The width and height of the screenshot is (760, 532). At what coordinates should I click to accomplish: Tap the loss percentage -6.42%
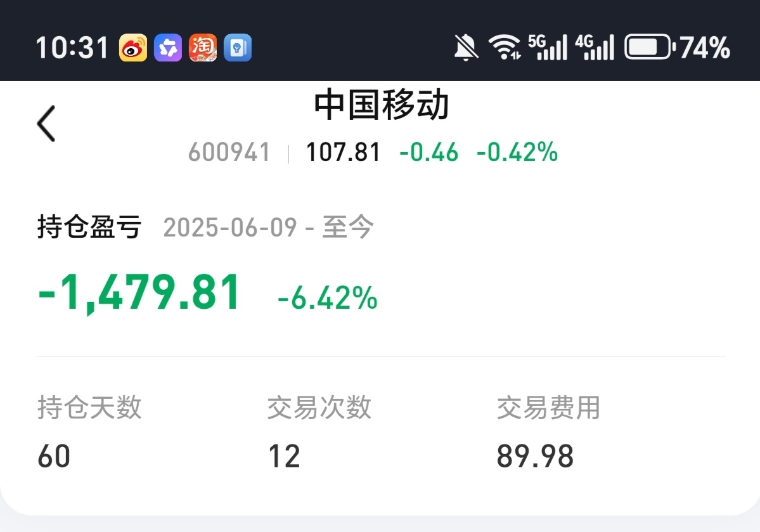coord(327,297)
